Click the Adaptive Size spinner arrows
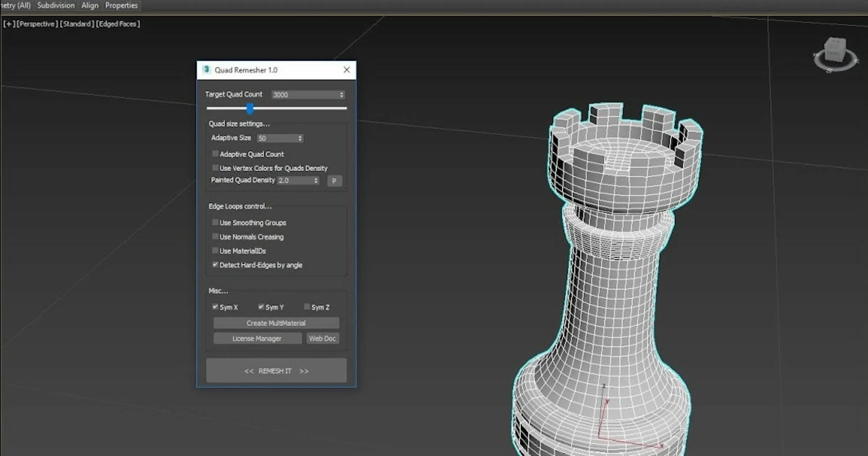 pyautogui.click(x=300, y=138)
